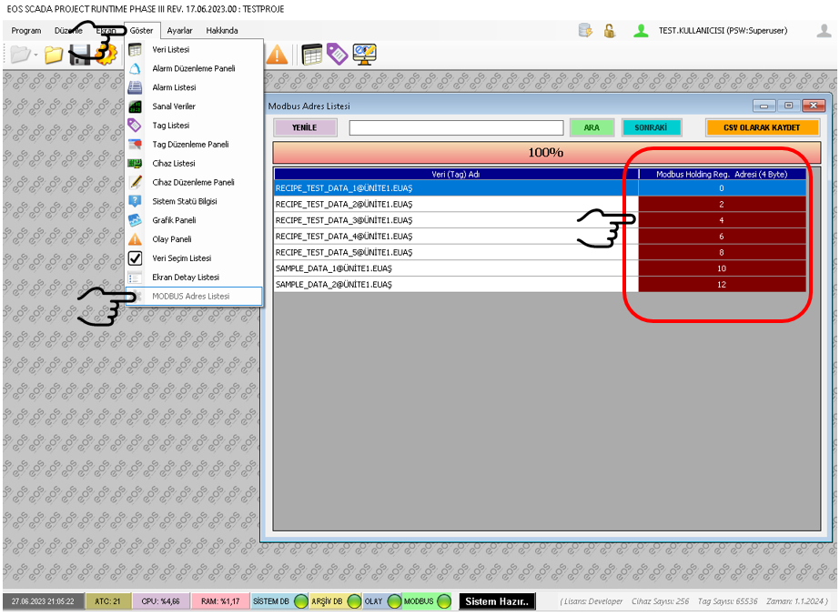840x616 pixels.
Task: Open Tag Listesi from the menu
Action: pyautogui.click(x=194, y=126)
